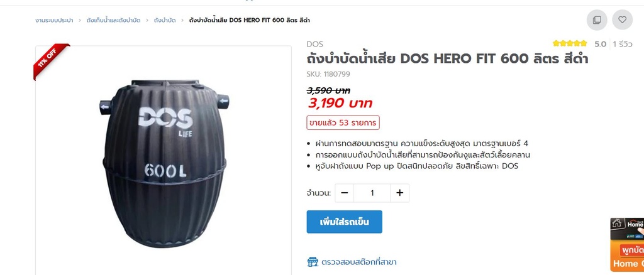Add product to wishlist heart icon
Screen dimensions: 644x275
pos(622,19)
